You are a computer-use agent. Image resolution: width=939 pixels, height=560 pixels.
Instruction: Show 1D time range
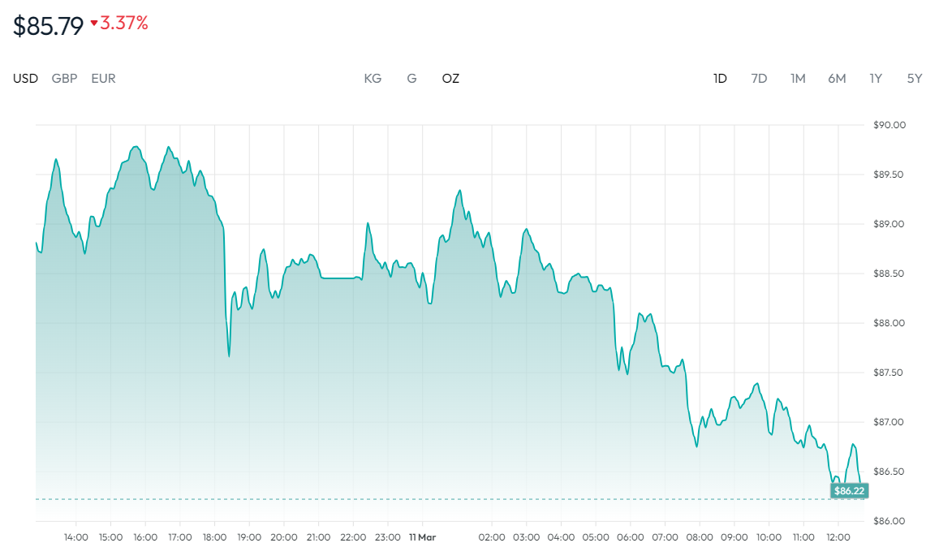720,79
